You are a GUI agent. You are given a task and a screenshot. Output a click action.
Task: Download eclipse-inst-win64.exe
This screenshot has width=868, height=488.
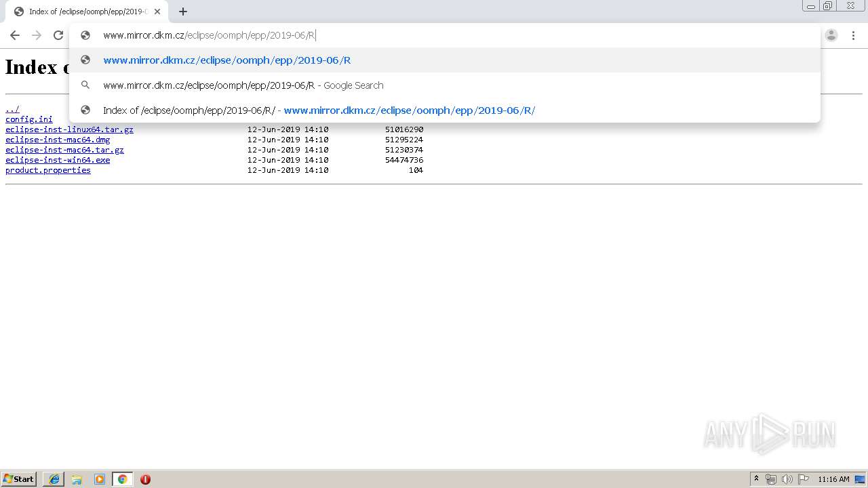58,160
